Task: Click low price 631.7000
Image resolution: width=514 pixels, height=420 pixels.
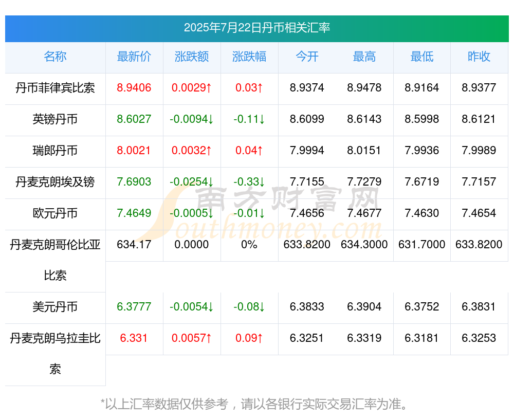Action: (x=421, y=244)
